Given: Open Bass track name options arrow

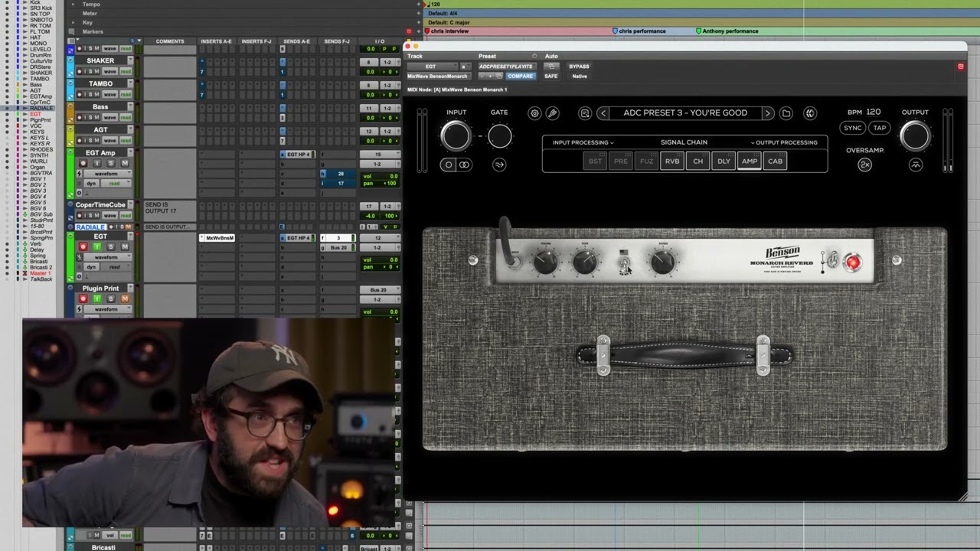Looking at the screenshot, I should point(130,106).
